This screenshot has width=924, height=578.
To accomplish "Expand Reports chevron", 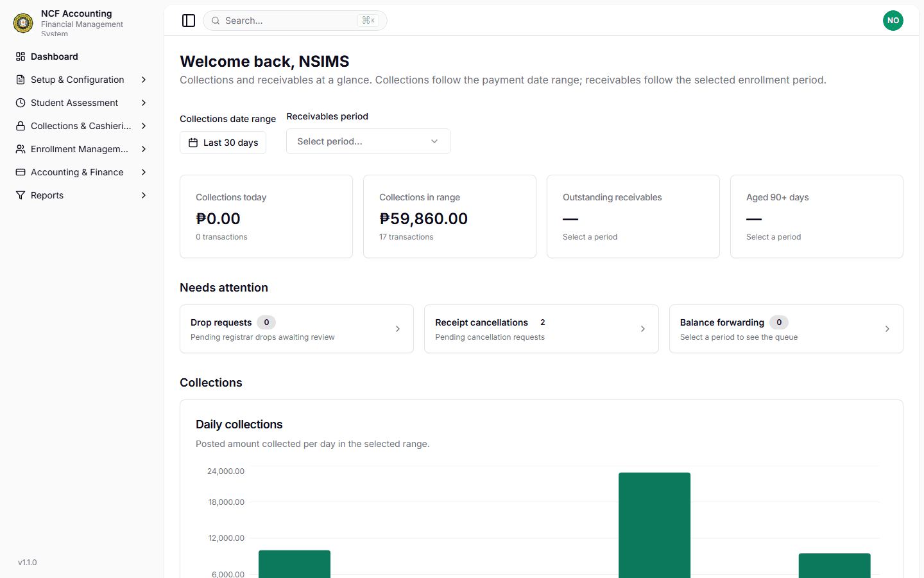I will click(x=144, y=195).
